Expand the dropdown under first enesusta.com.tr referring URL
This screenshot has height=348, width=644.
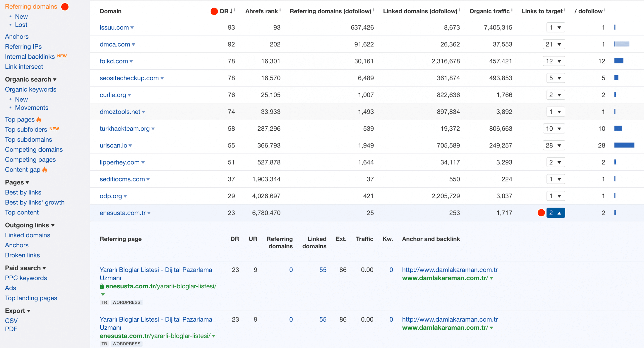click(103, 294)
